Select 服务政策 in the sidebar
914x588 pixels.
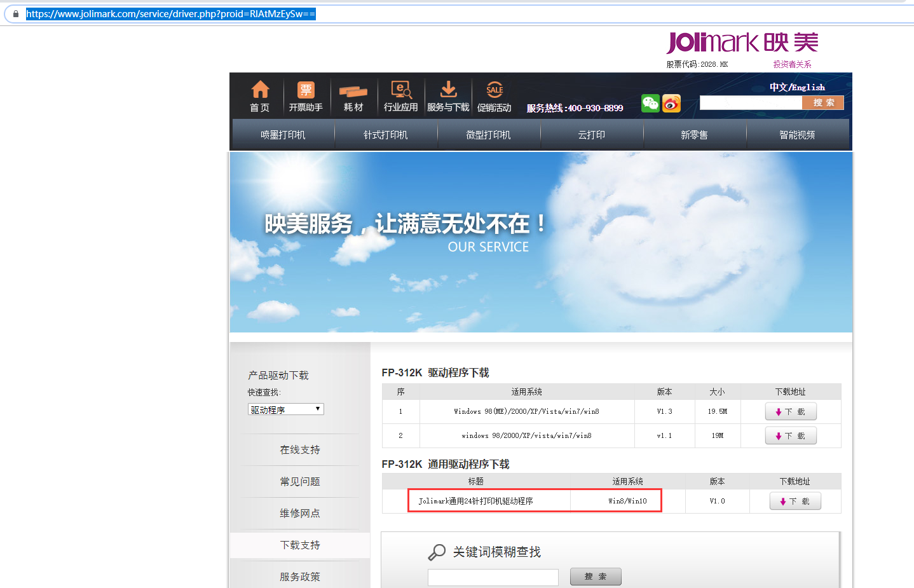coord(300,577)
